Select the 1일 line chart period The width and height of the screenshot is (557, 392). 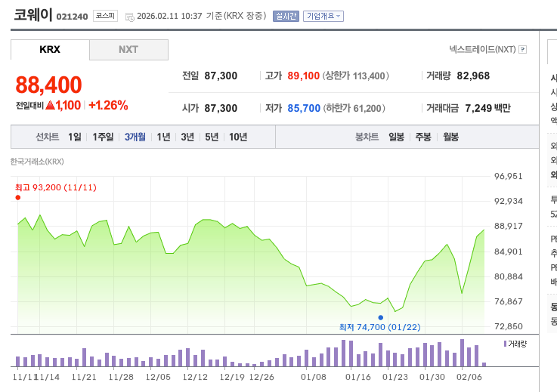(x=75, y=137)
